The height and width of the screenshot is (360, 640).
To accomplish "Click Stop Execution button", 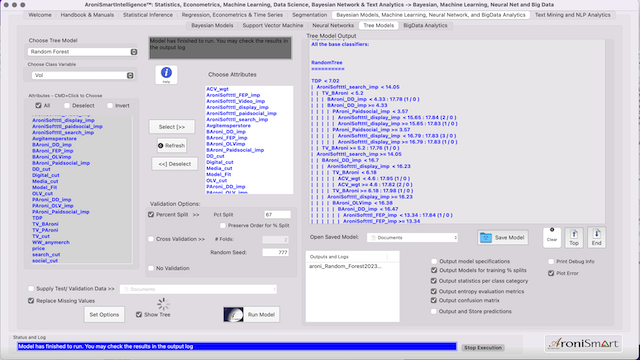I will tap(483, 348).
